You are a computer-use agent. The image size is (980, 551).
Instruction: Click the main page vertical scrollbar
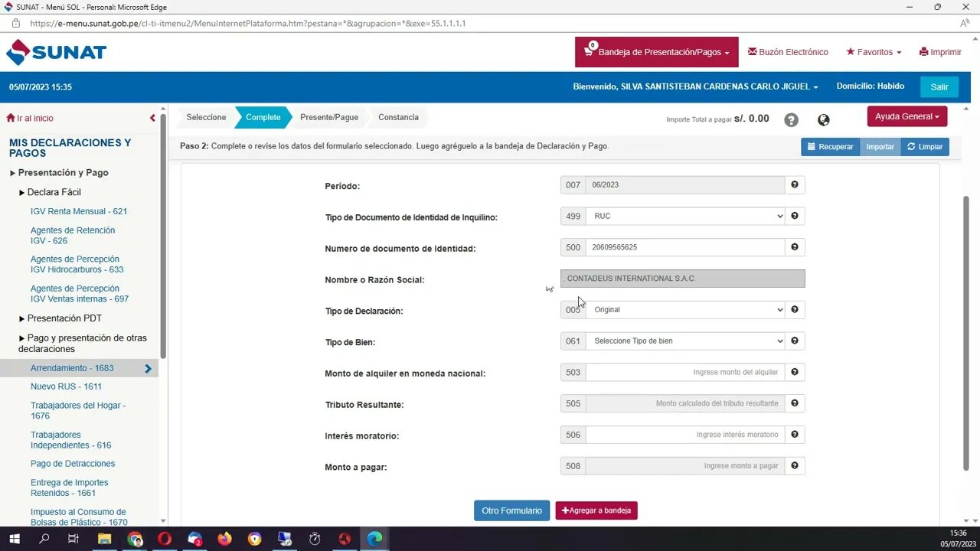(966, 333)
